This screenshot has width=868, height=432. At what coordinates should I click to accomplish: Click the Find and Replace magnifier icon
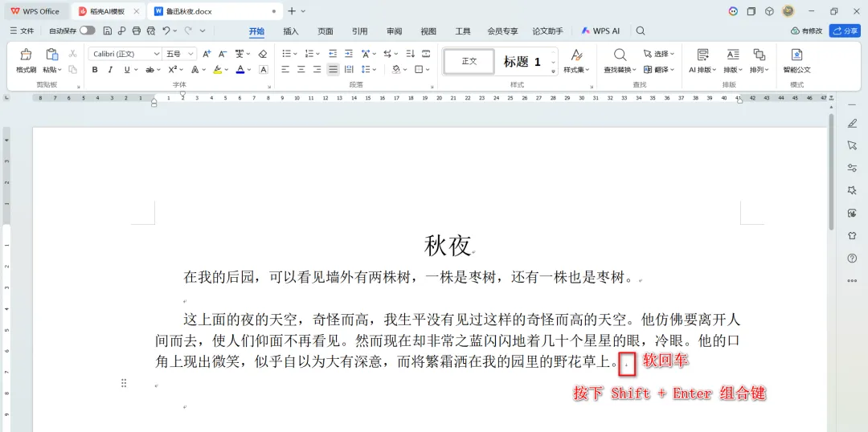620,55
